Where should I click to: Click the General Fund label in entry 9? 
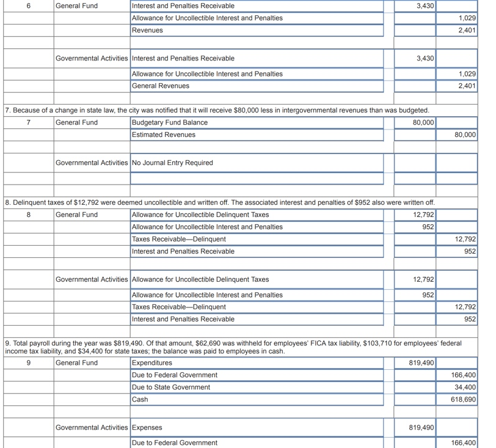76,363
